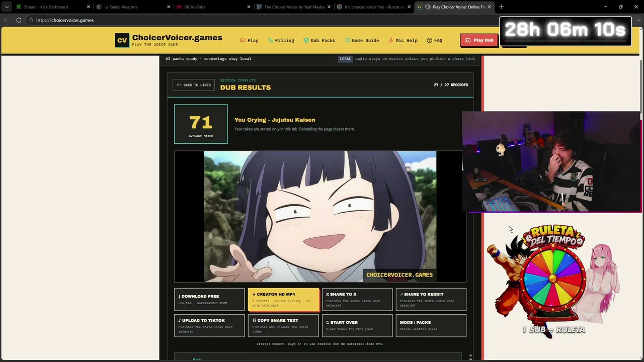Click the Download Free button

click(x=209, y=299)
